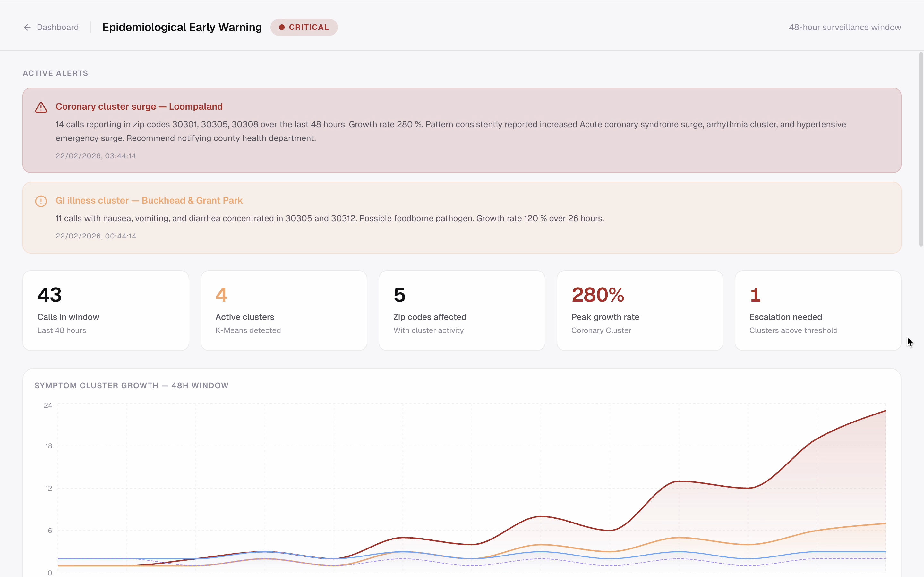
Task: Select the Zip codes affected card
Action: click(x=462, y=310)
